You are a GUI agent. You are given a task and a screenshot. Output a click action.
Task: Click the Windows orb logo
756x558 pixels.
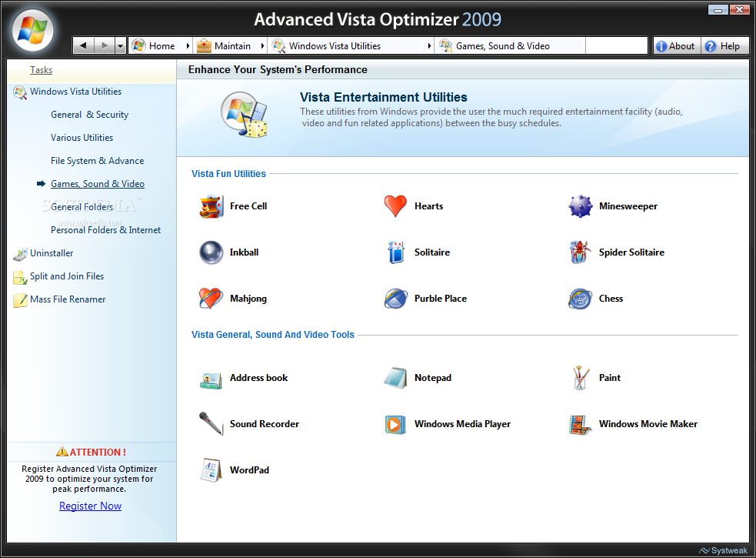coord(33,30)
